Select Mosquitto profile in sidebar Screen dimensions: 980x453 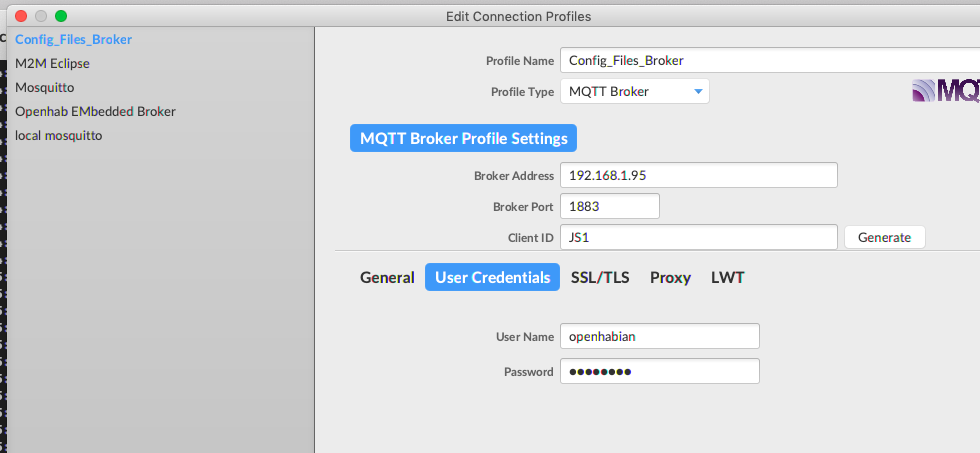[44, 87]
